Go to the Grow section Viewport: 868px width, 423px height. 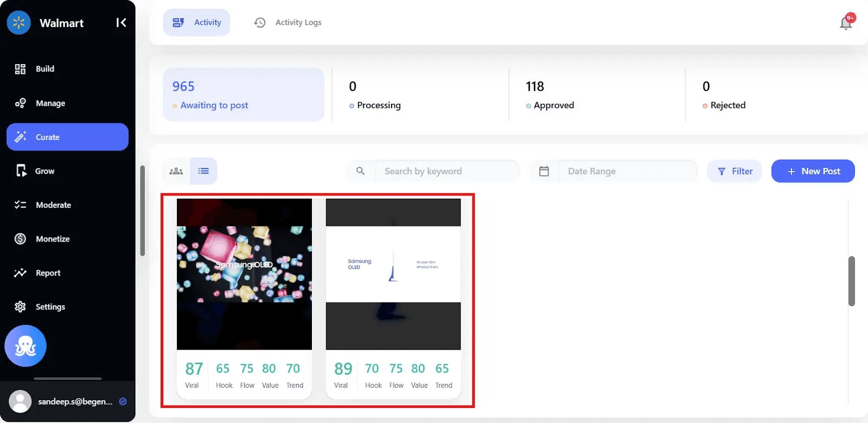tap(67, 171)
